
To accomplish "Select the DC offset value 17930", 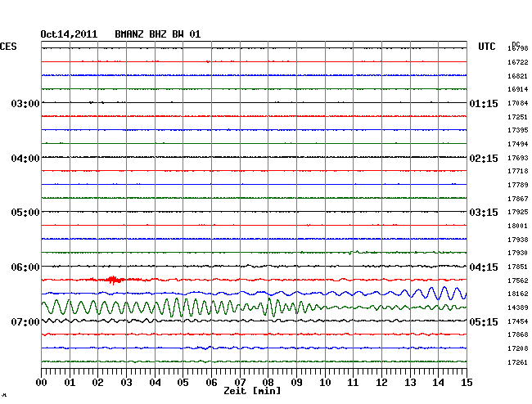I will pyautogui.click(x=518, y=253).
